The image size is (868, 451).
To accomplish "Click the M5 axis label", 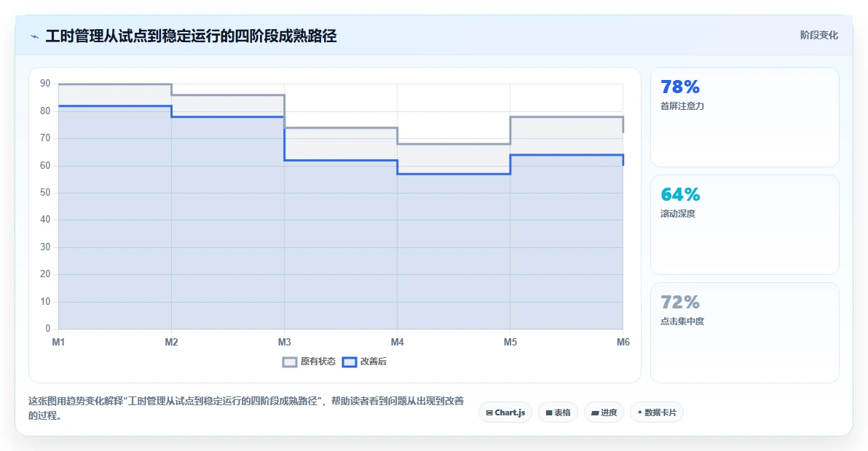I will (510, 342).
